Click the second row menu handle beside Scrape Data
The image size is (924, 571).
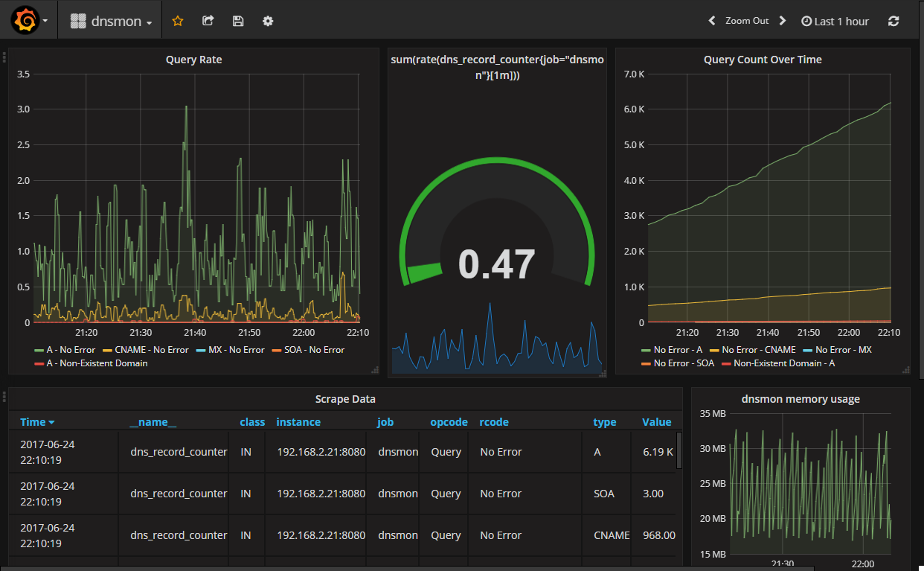pos(4,396)
